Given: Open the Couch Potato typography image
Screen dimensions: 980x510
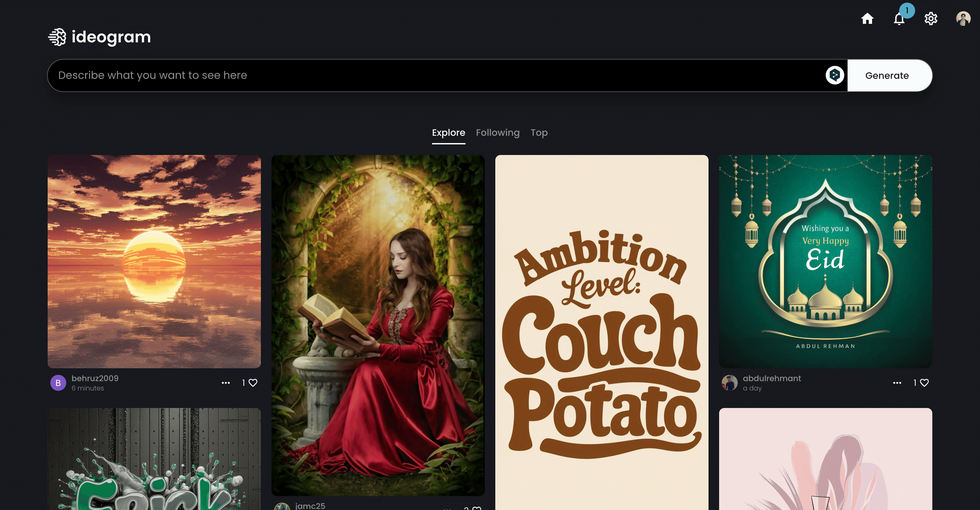Looking at the screenshot, I should pyautogui.click(x=601, y=332).
